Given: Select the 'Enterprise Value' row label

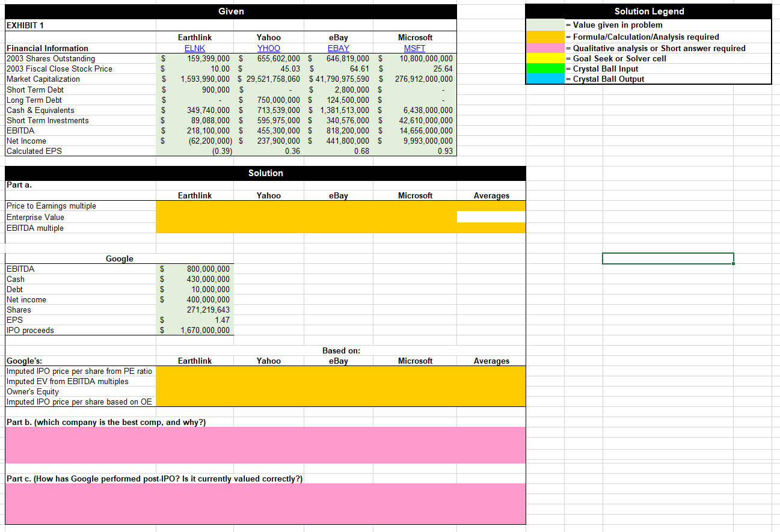Looking at the screenshot, I should click(35, 217).
